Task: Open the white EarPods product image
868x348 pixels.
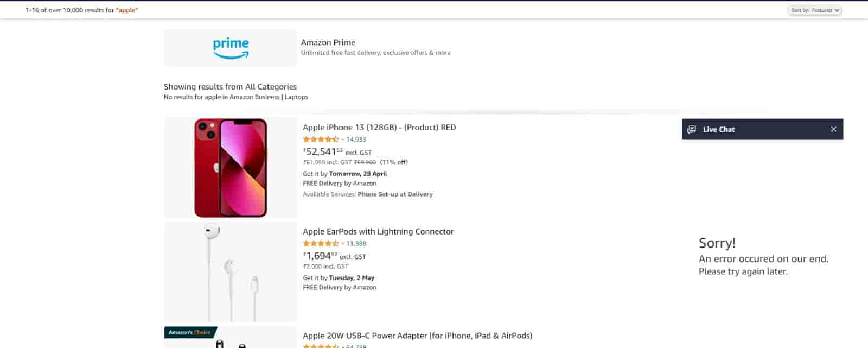Action: (231, 271)
